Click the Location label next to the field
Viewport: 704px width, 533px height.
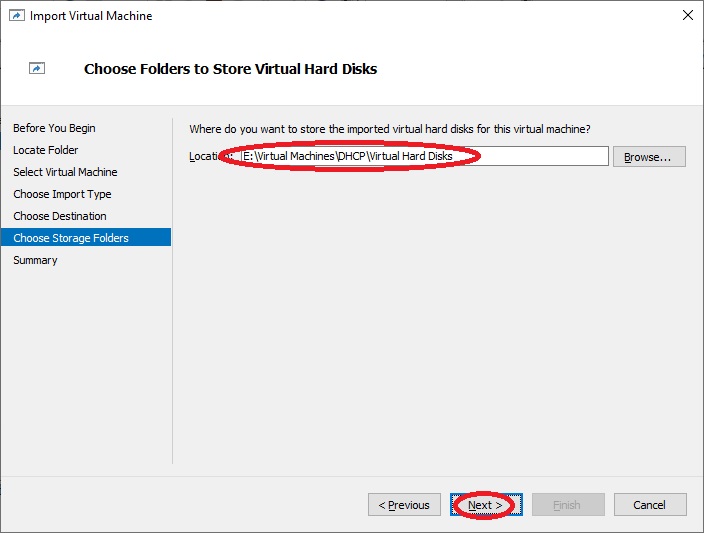pyautogui.click(x=211, y=156)
